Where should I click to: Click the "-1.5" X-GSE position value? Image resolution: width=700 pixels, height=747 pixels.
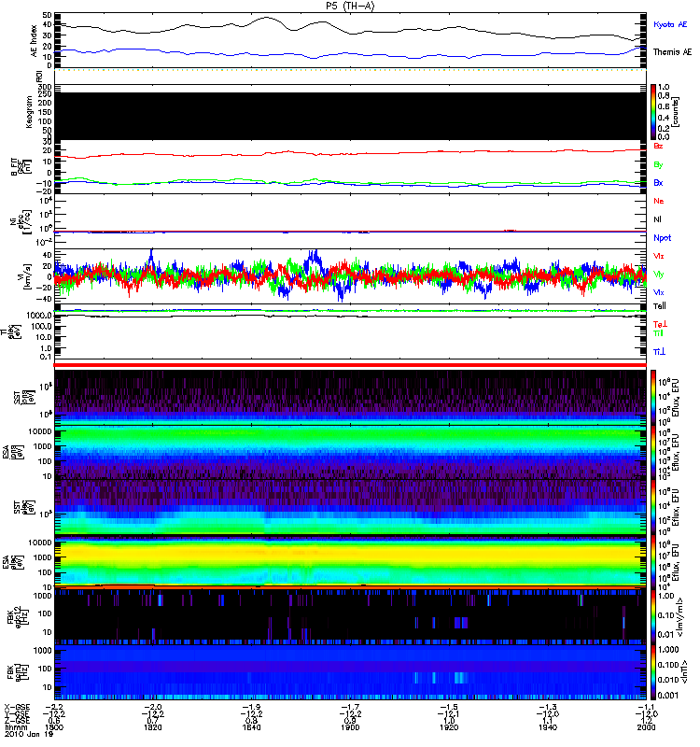tap(449, 708)
